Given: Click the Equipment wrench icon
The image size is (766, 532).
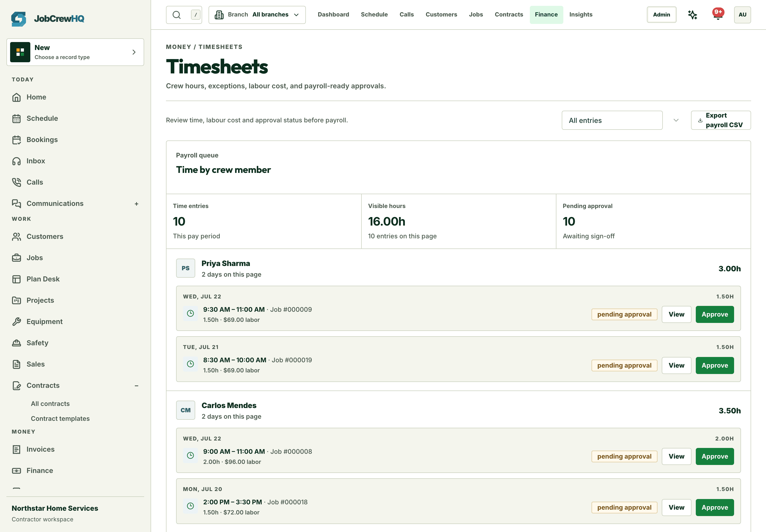Looking at the screenshot, I should 16,322.
